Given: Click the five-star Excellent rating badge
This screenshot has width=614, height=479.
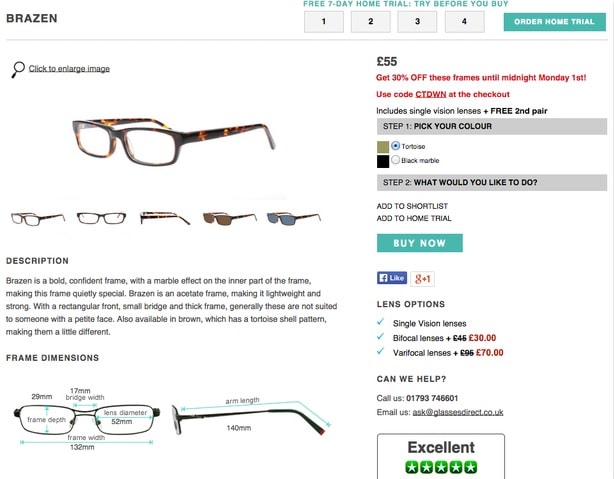Looking at the screenshot, I should point(441,456).
